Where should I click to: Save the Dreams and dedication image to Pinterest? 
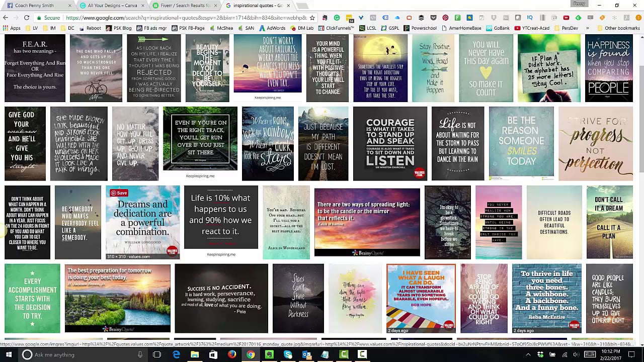click(x=119, y=193)
